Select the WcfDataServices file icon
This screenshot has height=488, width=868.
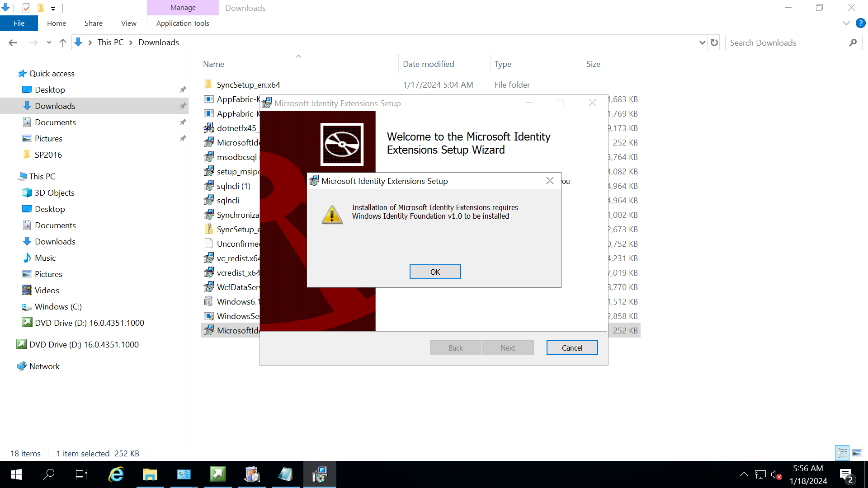209,287
